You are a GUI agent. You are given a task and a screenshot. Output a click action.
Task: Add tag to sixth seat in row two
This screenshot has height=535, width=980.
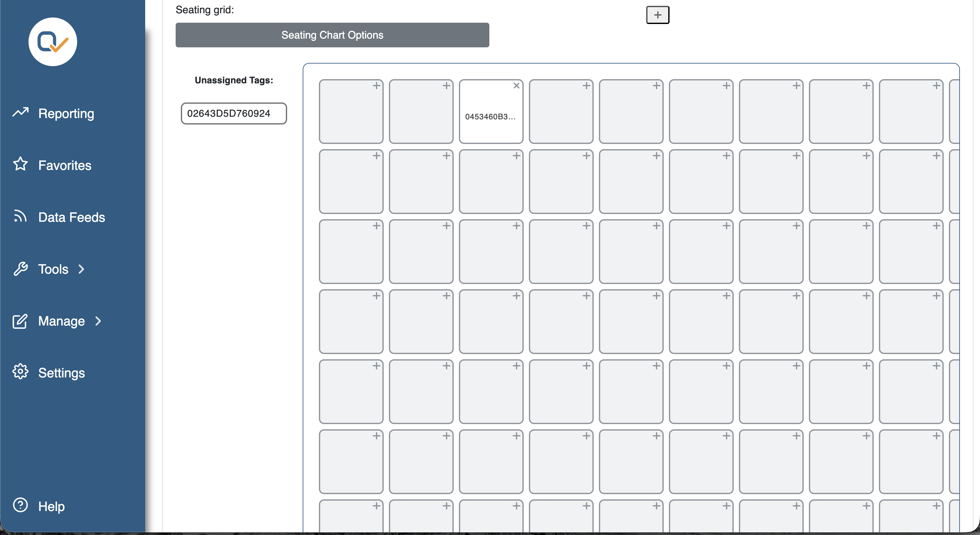(726, 156)
